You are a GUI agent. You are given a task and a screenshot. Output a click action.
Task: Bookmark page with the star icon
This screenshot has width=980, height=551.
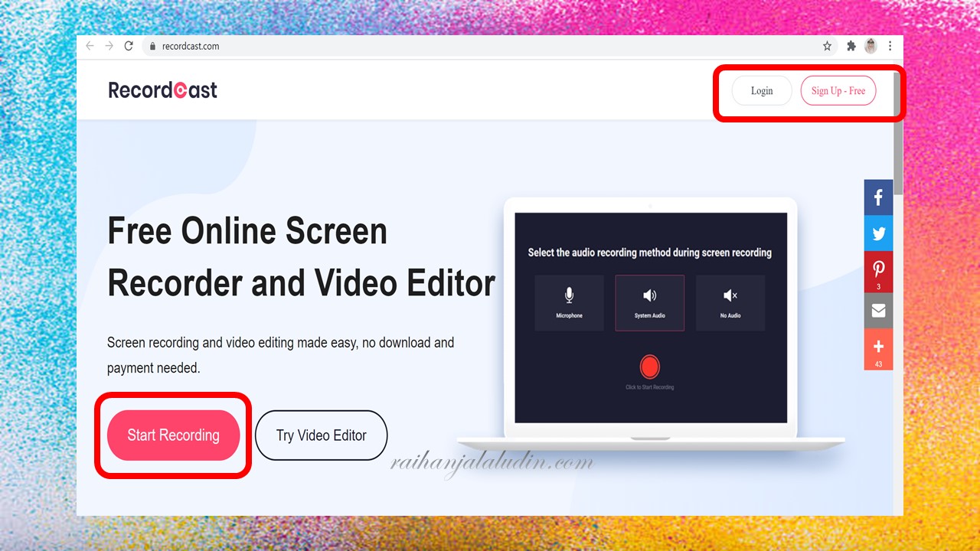click(x=827, y=46)
